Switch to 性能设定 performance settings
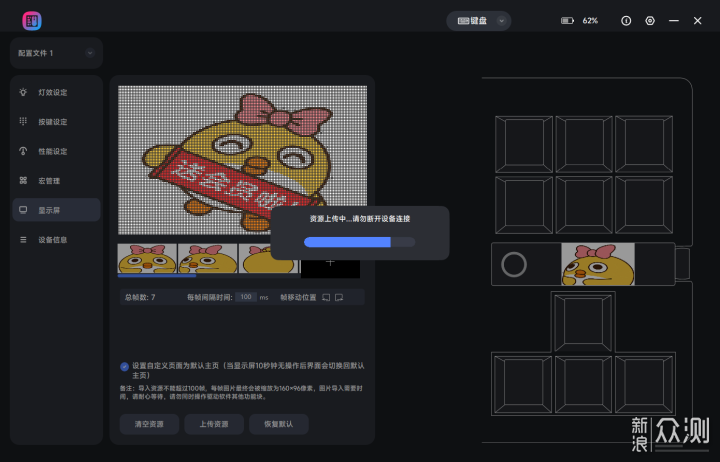720x462 pixels. coord(56,151)
